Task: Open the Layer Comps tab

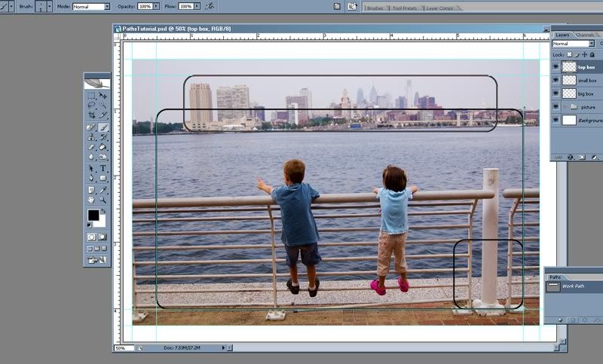Action: pos(440,8)
